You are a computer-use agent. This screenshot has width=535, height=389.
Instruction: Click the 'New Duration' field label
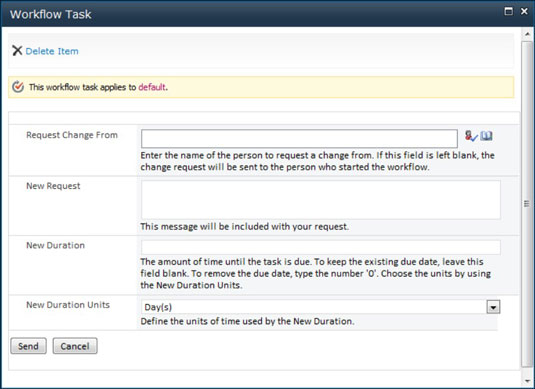click(x=56, y=245)
